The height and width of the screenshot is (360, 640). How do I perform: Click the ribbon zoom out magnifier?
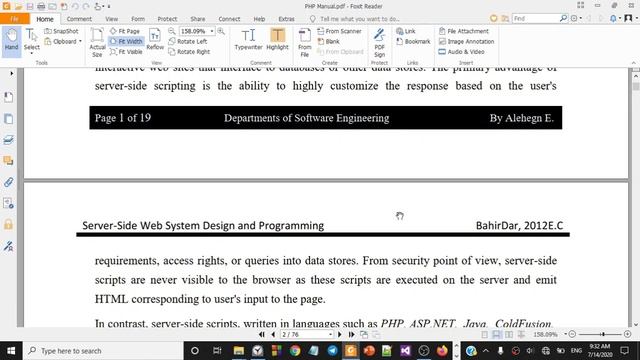pyautogui.click(x=172, y=31)
